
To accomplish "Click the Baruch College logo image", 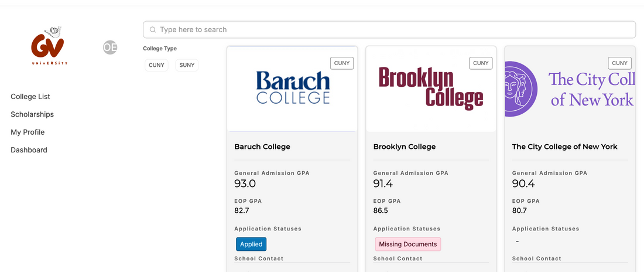I will coord(293,89).
